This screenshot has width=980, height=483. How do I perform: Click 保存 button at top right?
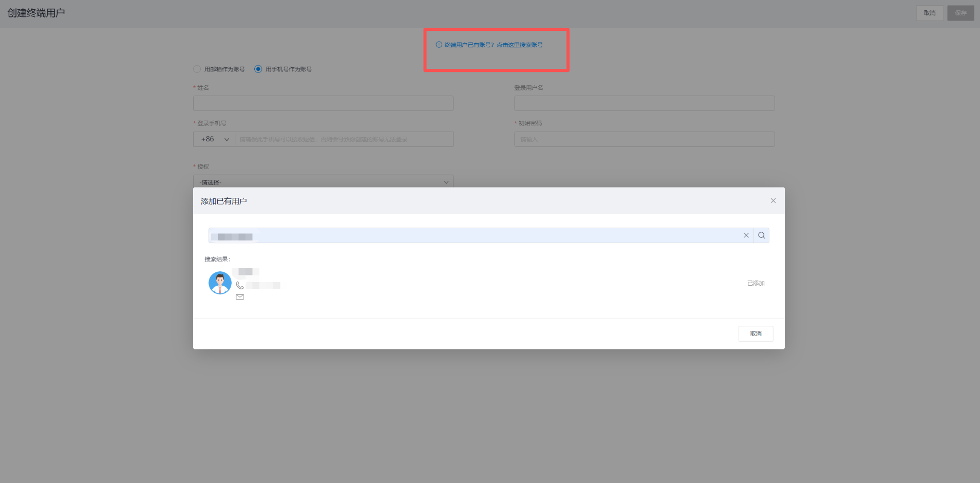(x=960, y=13)
